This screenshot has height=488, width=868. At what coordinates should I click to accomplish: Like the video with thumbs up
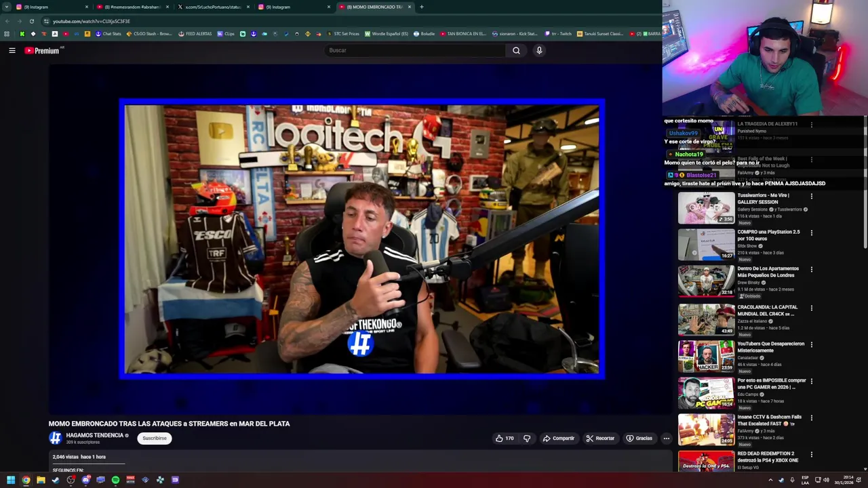[x=505, y=439]
